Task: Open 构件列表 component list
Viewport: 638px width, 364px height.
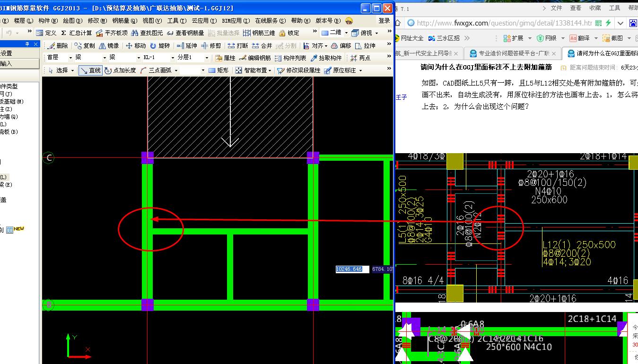Action: (x=290, y=58)
